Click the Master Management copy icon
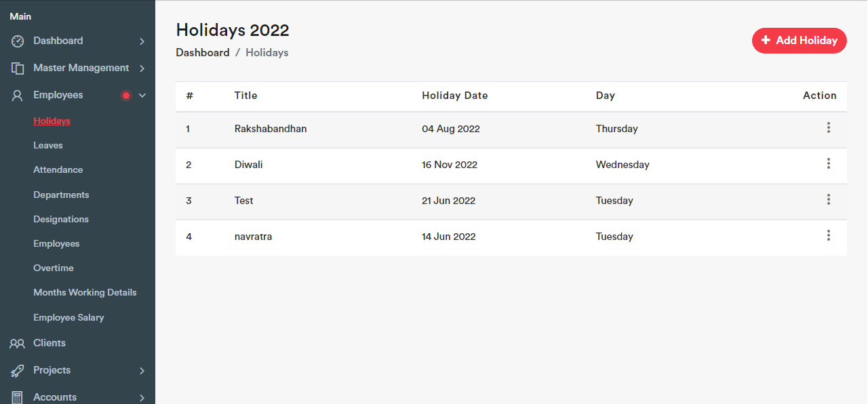 coord(18,68)
